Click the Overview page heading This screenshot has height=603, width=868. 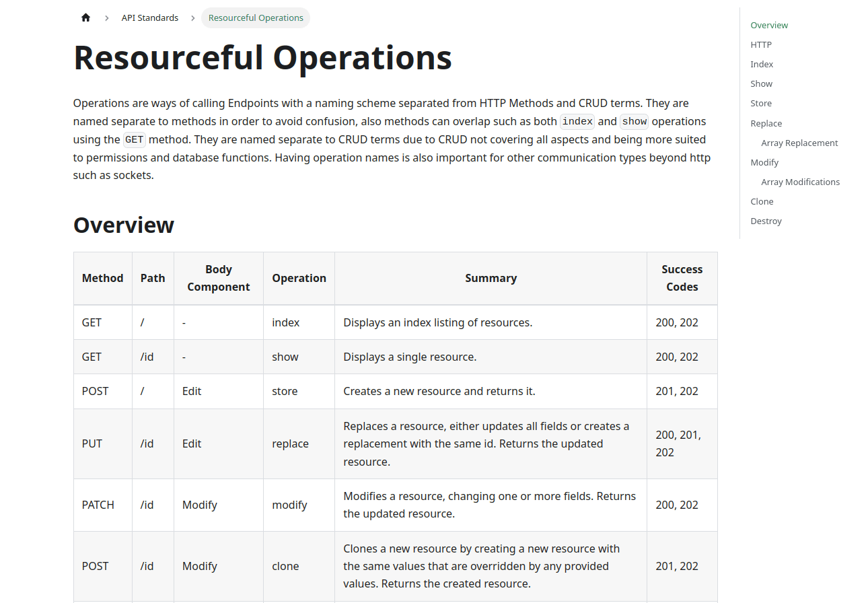coord(123,225)
